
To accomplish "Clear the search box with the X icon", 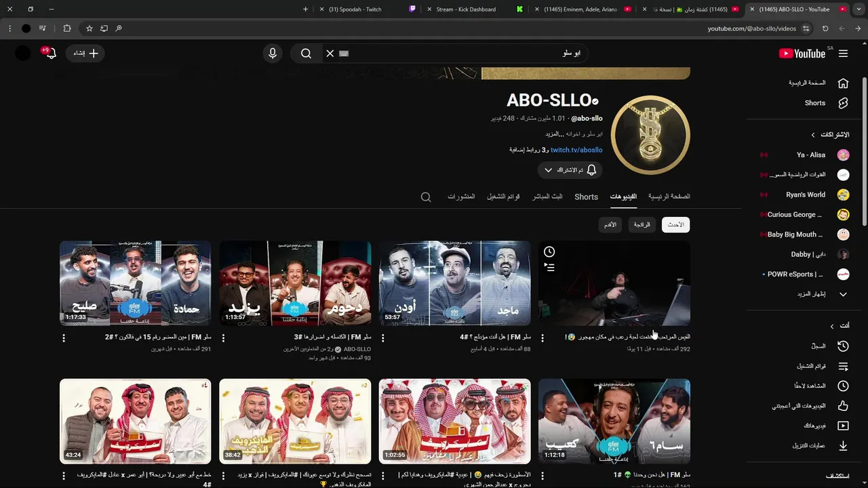I will coord(330,54).
